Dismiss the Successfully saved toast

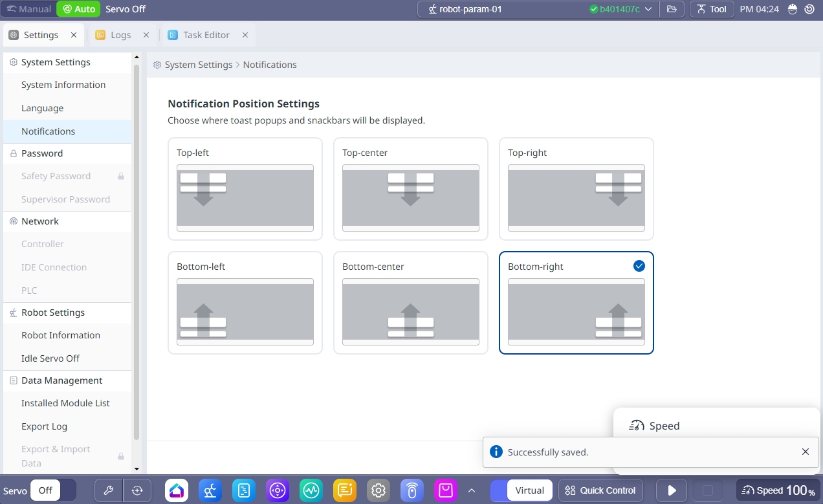point(805,452)
